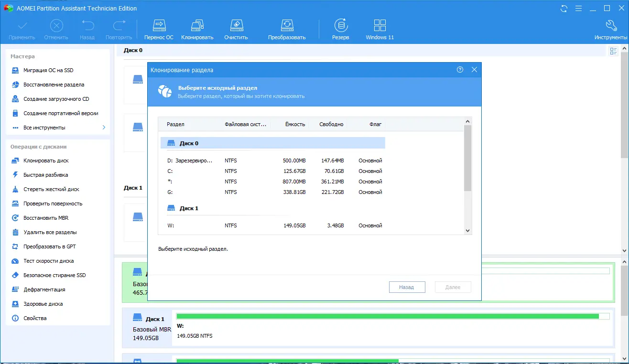This screenshot has width=629, height=364.
Task: Click the partition list scrollbar down arrow
Action: coord(468,231)
